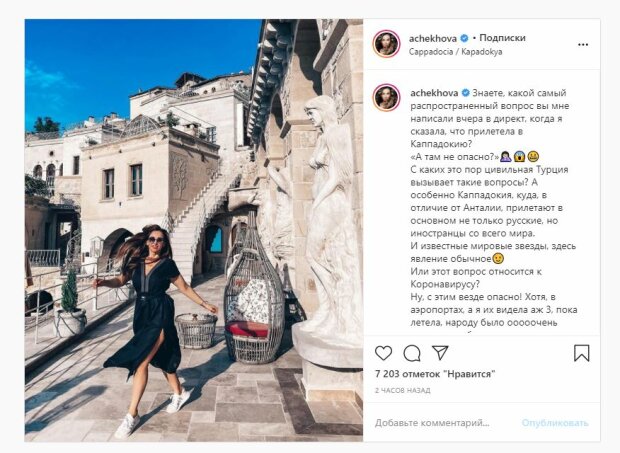Save post using the bookmark icon
620x453 pixels.
coord(581,353)
